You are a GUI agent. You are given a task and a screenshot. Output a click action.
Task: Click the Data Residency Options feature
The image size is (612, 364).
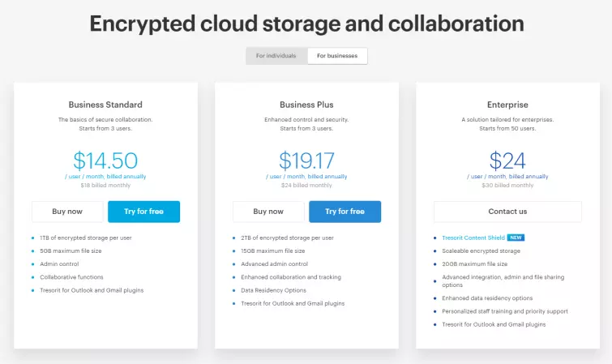[273, 290]
